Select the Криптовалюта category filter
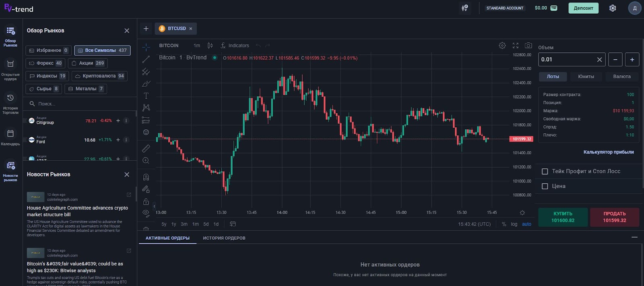The width and height of the screenshot is (644, 286). (x=99, y=76)
